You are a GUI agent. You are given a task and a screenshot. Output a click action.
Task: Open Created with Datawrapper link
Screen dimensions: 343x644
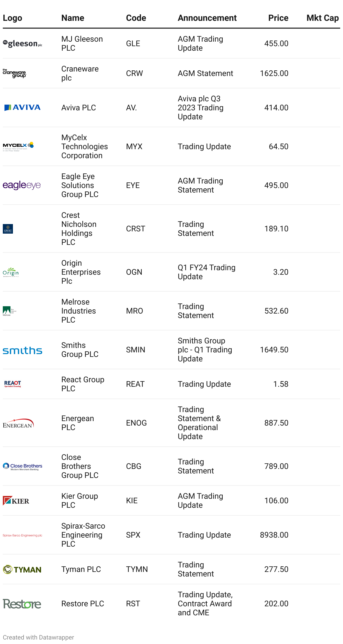coord(39,637)
